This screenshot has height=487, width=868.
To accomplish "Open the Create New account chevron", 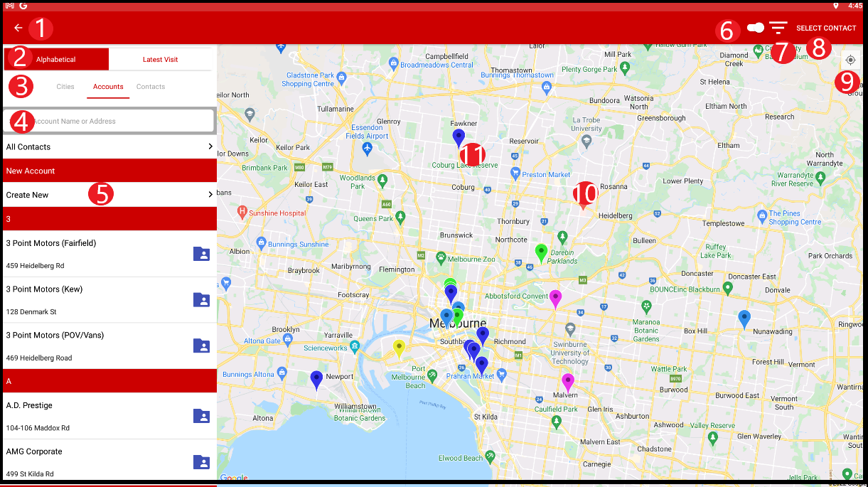I will [x=210, y=195].
